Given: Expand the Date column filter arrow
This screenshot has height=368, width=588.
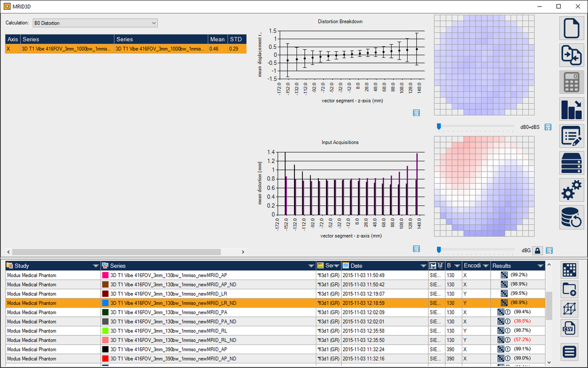Looking at the screenshot, I should 423,266.
